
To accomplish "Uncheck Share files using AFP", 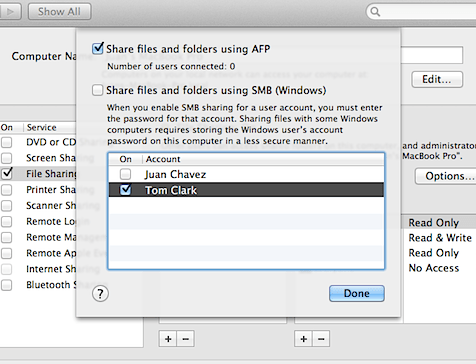I will [x=98, y=49].
